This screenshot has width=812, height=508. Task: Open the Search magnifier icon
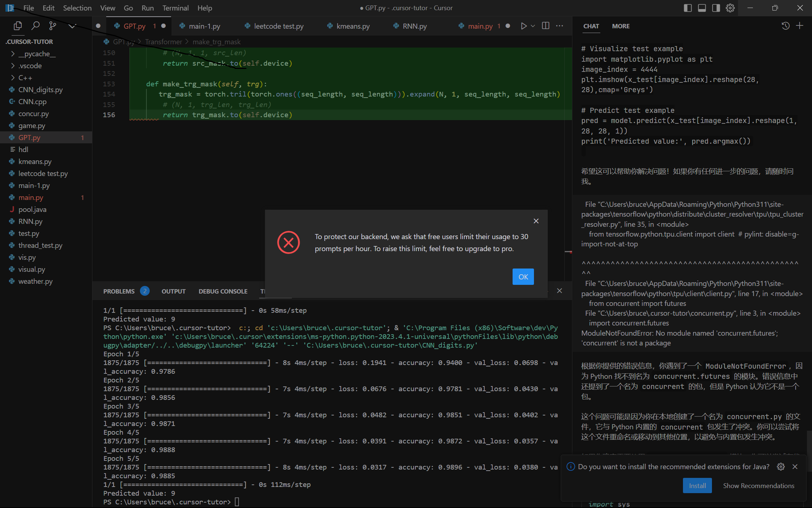coord(35,26)
